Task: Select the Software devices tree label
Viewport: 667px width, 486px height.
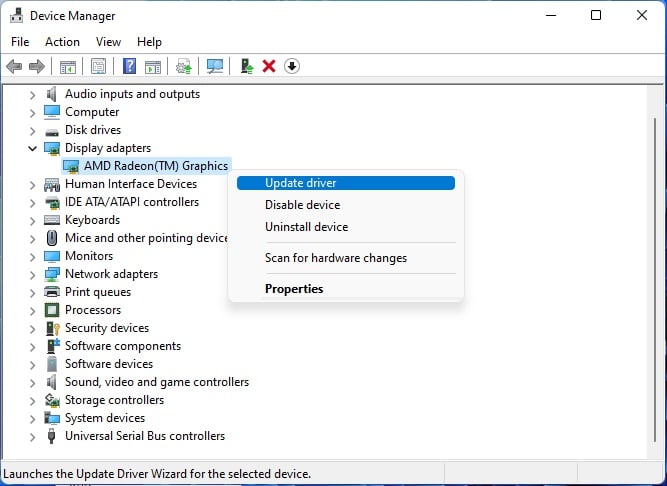Action: point(109,364)
